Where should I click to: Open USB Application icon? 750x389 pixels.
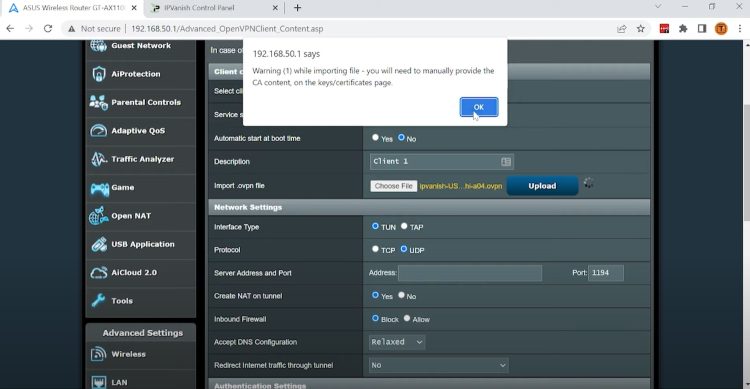pyautogui.click(x=99, y=244)
